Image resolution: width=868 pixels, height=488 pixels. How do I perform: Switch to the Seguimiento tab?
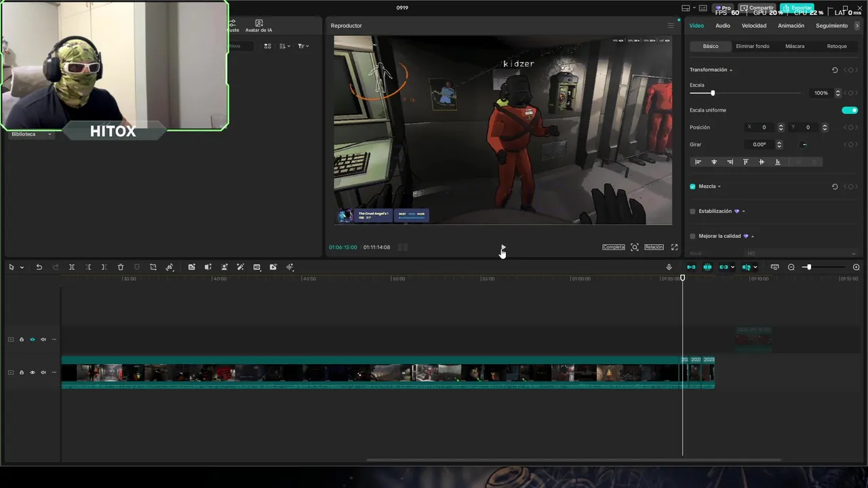coord(831,26)
